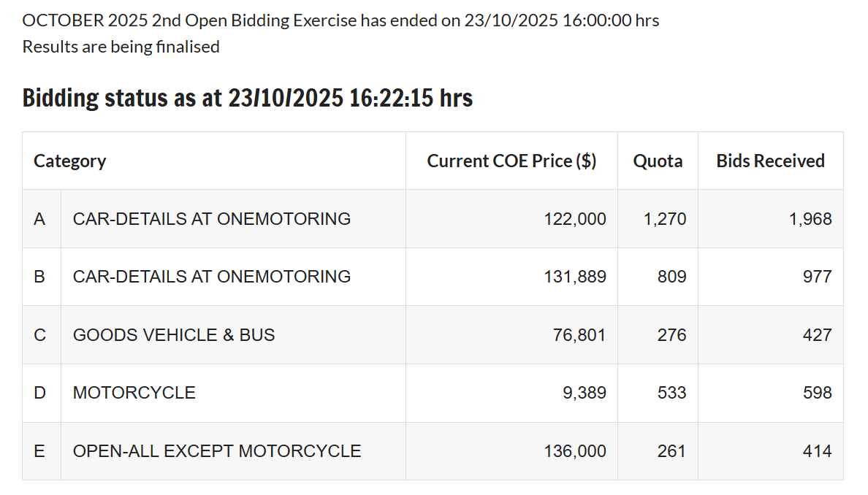The height and width of the screenshot is (495, 868).
Task: Click the 1,270 quota value
Action: click(x=665, y=219)
